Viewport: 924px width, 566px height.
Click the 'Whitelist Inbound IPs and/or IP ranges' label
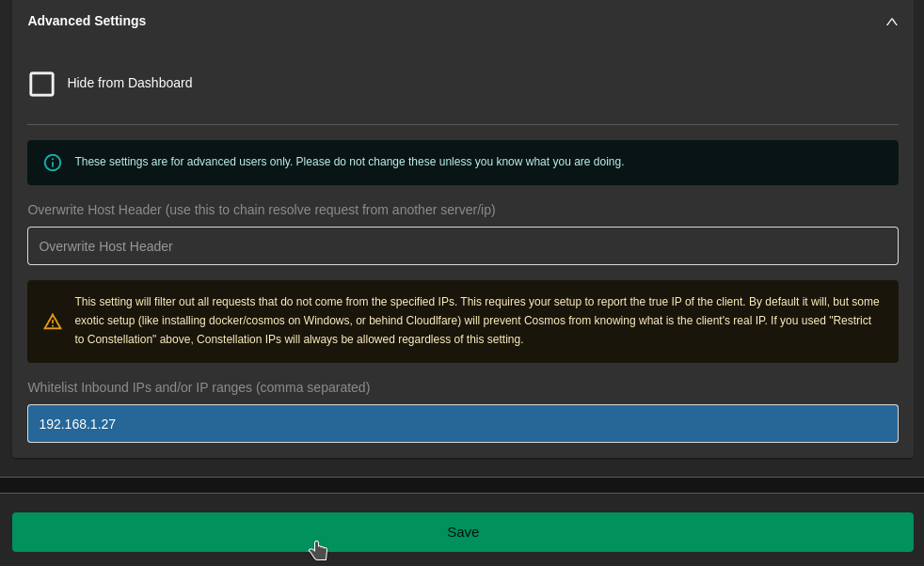[199, 387]
